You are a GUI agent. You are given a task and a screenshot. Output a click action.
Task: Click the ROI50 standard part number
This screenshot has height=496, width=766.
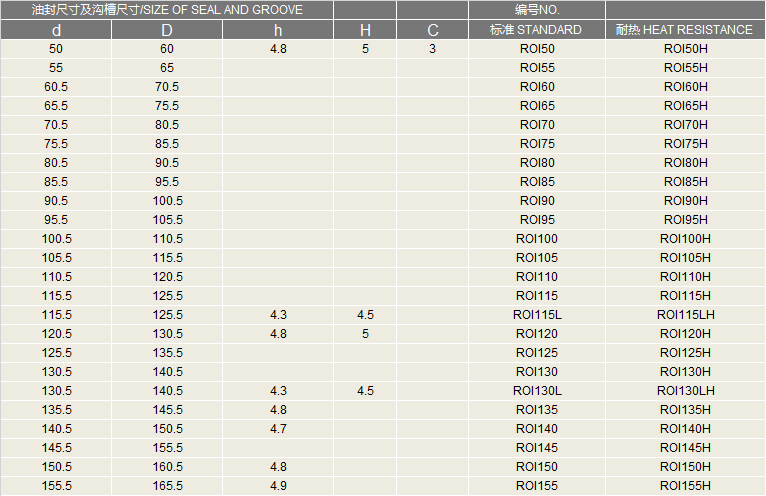537,49
